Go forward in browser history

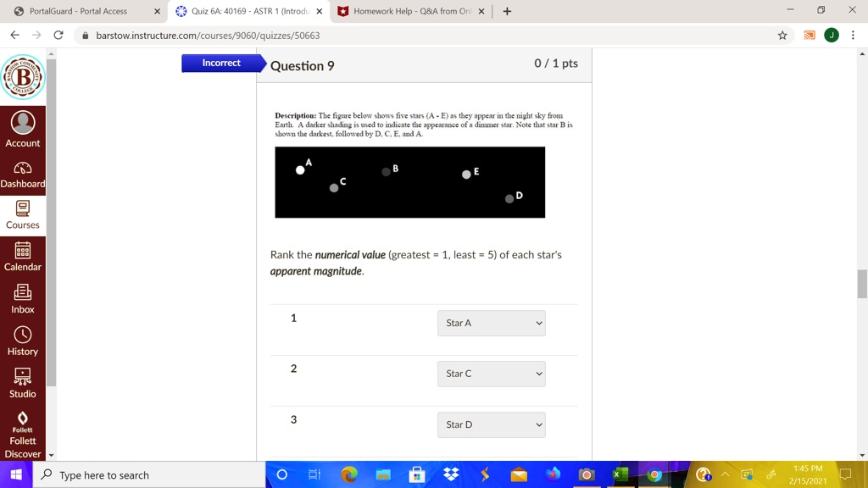(36, 36)
